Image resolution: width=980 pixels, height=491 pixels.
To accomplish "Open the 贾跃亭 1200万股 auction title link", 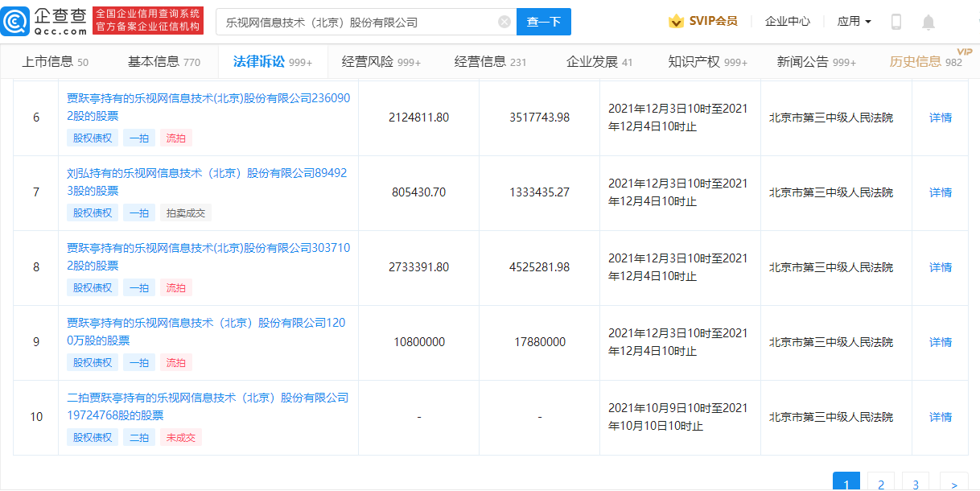I will [207, 331].
